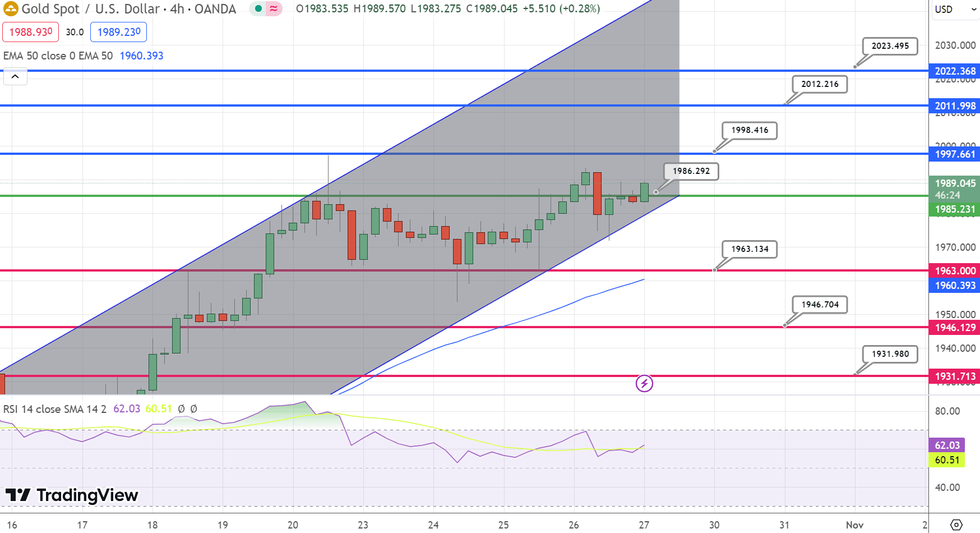The width and height of the screenshot is (980, 533).
Task: Click the red 1931.713 price axis label
Action: 954,376
